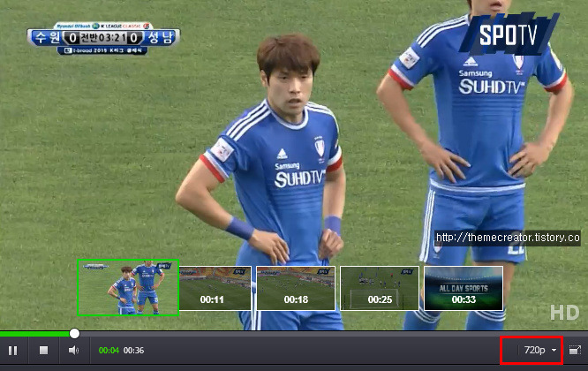Mute the speaker volume icon
Screen dimensions: 588x371
[73, 351]
